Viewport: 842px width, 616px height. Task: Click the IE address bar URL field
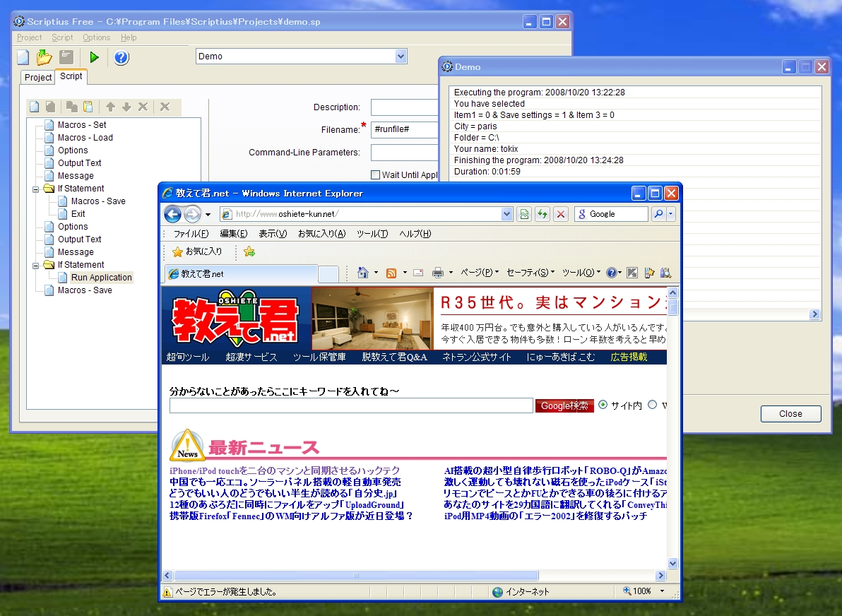[367, 214]
